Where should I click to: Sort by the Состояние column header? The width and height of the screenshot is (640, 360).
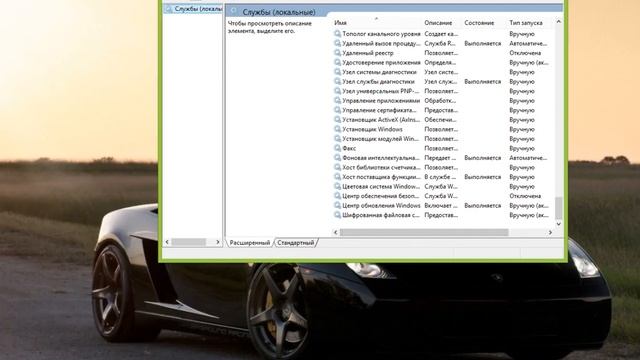click(484, 23)
